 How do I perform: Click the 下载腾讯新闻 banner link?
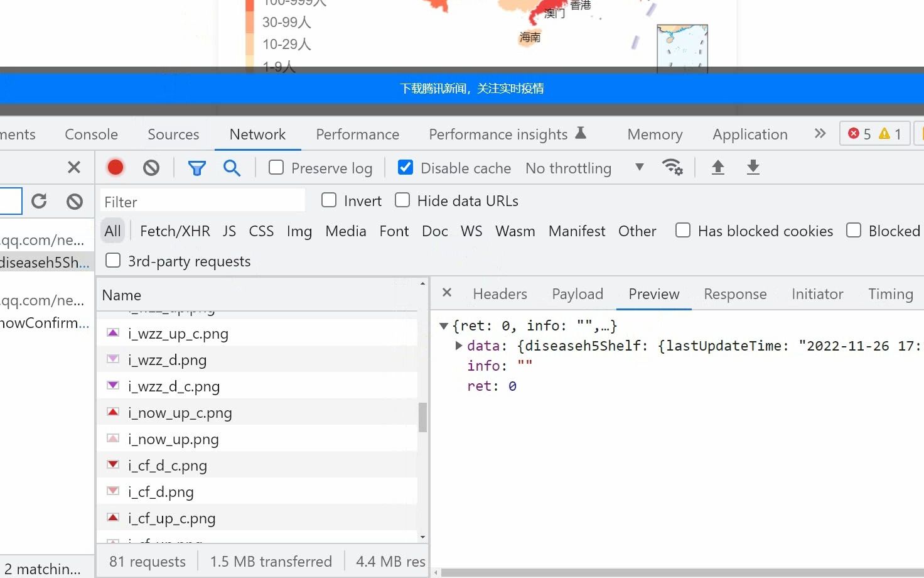[x=472, y=88]
